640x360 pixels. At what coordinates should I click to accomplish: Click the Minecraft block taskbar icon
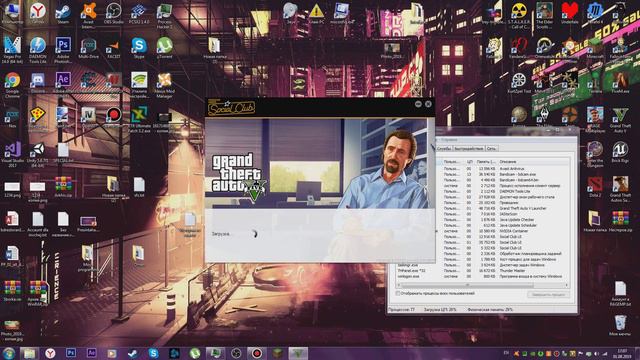tap(277, 353)
